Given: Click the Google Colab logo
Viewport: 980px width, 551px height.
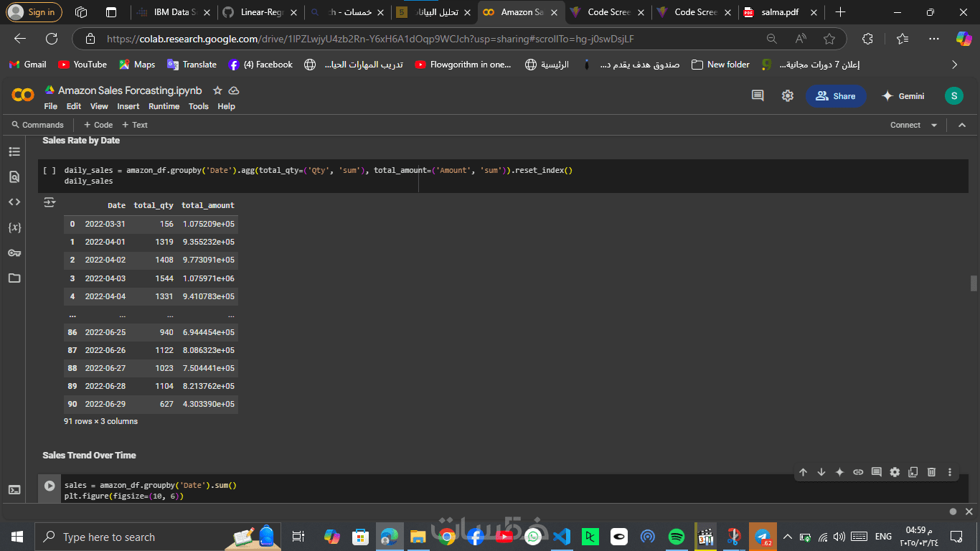Looking at the screenshot, I should pos(23,95).
